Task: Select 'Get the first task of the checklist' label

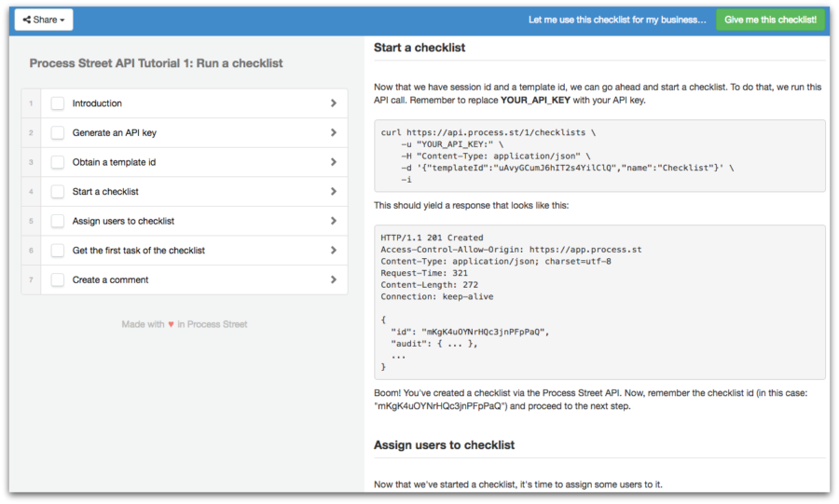Action: (x=139, y=250)
